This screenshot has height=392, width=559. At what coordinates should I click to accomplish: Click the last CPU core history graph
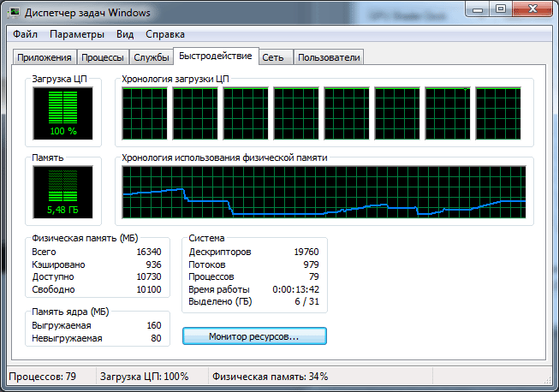[498, 114]
